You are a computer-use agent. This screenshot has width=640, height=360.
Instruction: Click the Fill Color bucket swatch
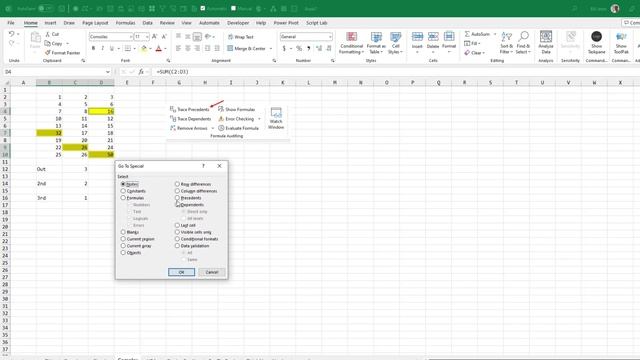coord(144,49)
